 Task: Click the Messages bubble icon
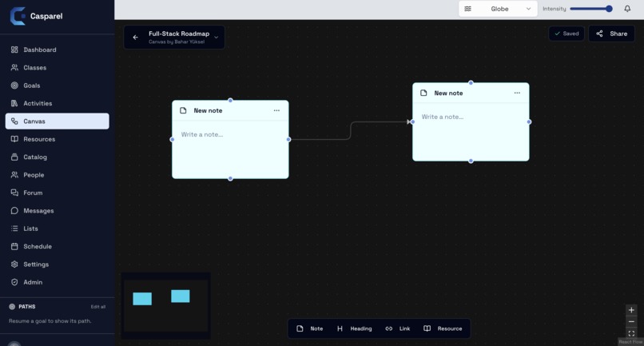tap(14, 211)
